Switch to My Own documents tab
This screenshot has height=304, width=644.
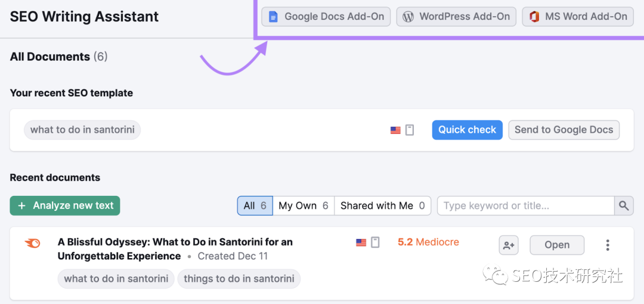coord(304,205)
